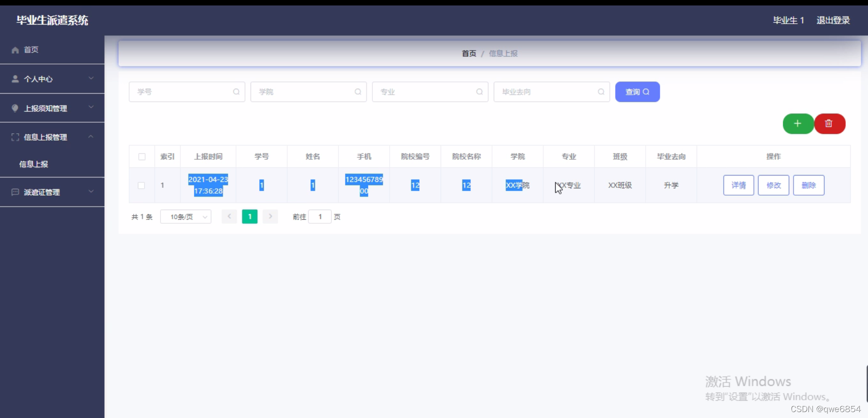The width and height of the screenshot is (868, 418).
Task: Select the 个人中心 person icon
Action: click(15, 79)
